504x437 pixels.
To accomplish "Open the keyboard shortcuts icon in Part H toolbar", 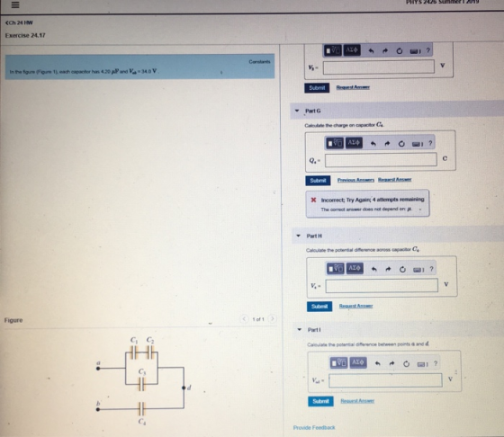I will pos(418,270).
